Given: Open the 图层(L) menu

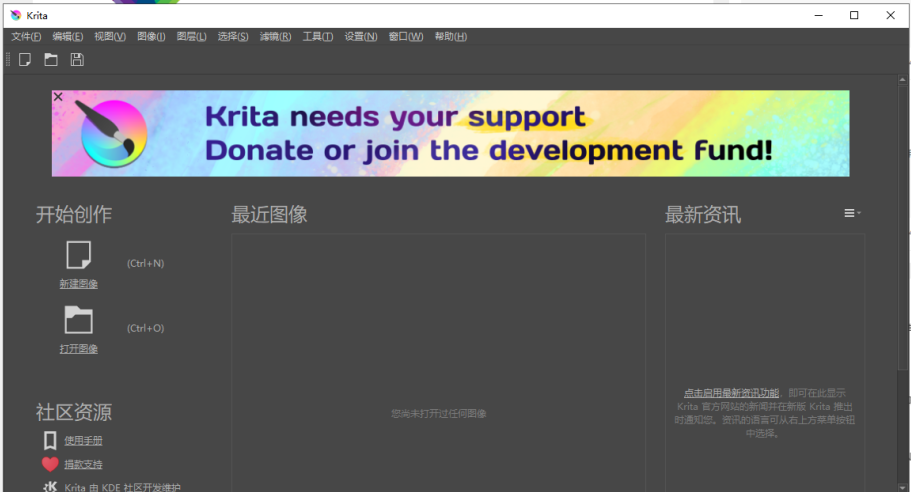Looking at the screenshot, I should [x=191, y=37].
